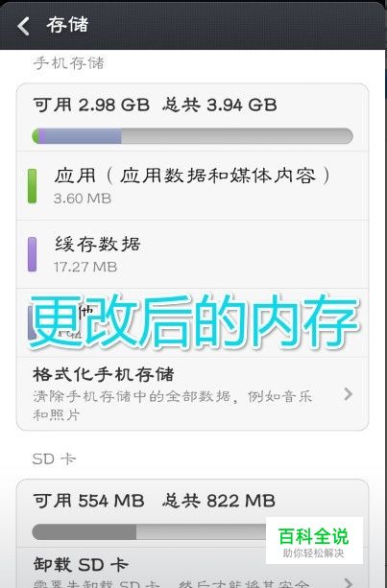Tap the SD 卡 section header

[x=54, y=459]
